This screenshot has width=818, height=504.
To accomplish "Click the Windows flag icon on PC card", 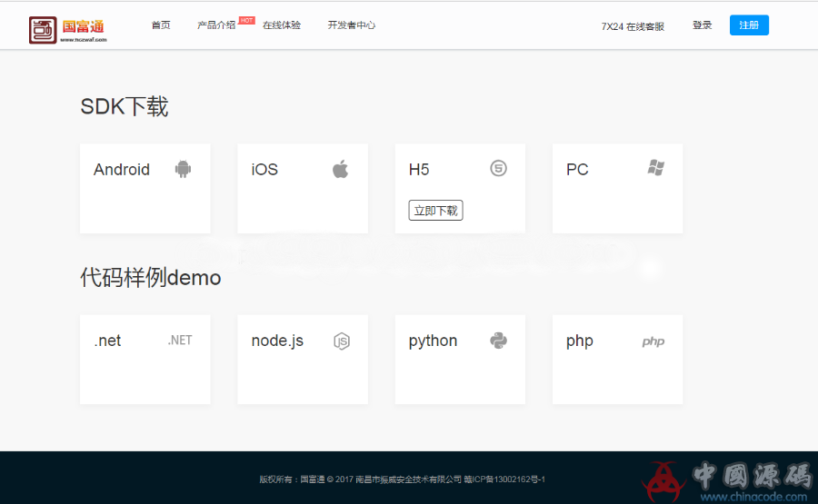I will pos(655,168).
